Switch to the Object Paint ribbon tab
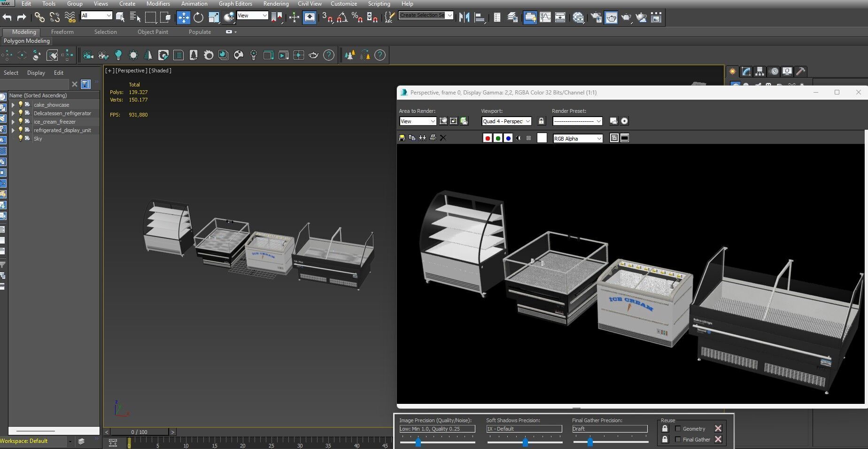This screenshot has height=449, width=868. (x=153, y=32)
